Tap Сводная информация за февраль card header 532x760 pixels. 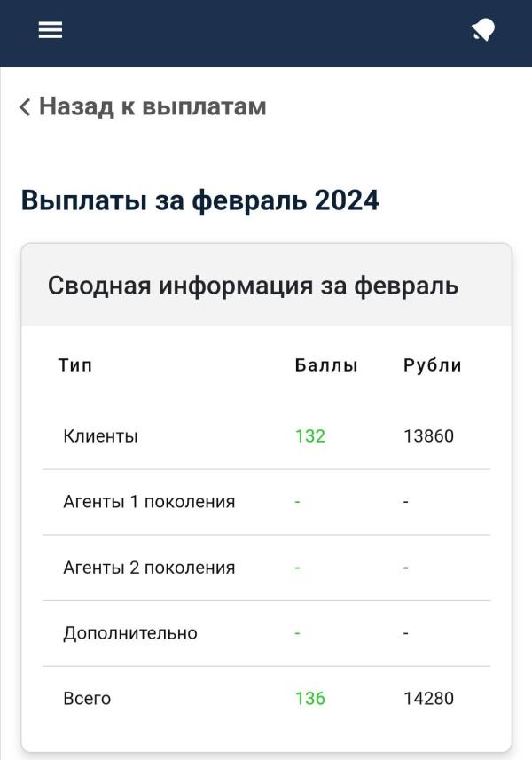pyautogui.click(x=267, y=285)
